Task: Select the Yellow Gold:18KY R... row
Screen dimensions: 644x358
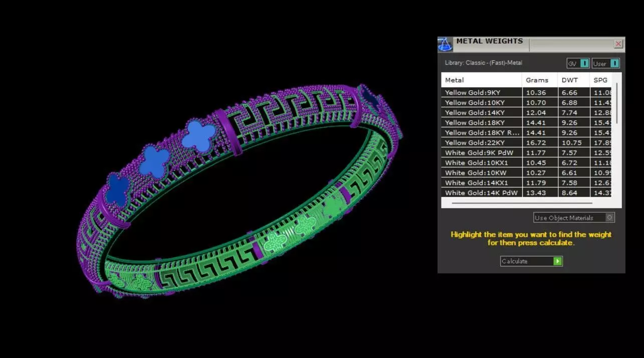Action: click(x=526, y=133)
